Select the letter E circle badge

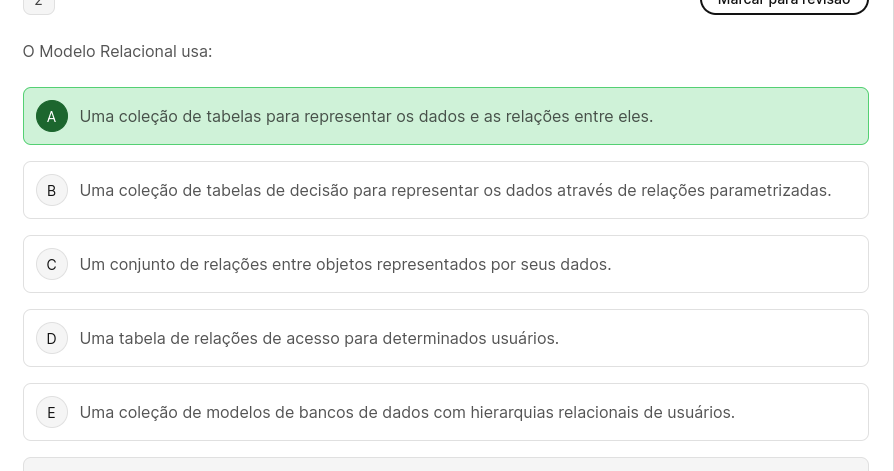[x=52, y=412]
